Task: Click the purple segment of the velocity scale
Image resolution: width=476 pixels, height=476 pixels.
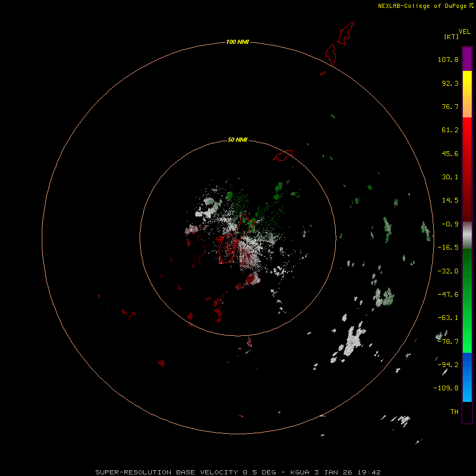Action: tap(467, 59)
